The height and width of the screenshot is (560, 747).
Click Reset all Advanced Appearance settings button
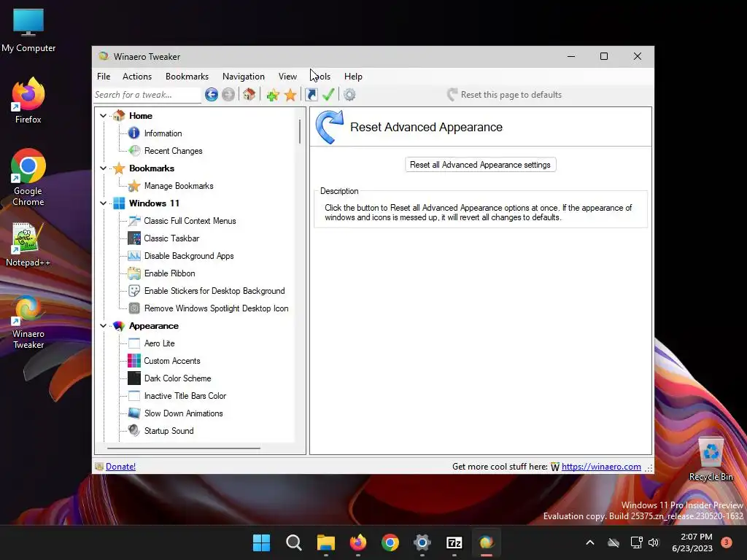point(480,165)
